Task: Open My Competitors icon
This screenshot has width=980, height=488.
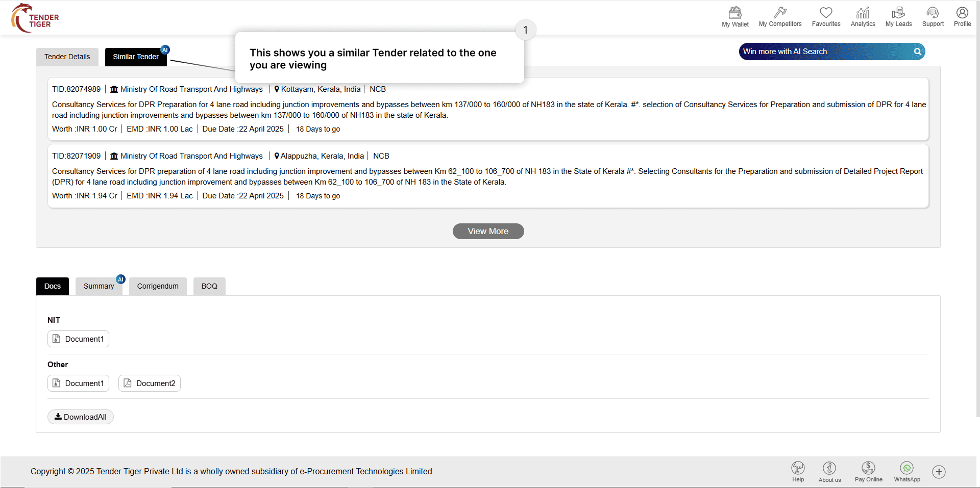Action: [780, 13]
